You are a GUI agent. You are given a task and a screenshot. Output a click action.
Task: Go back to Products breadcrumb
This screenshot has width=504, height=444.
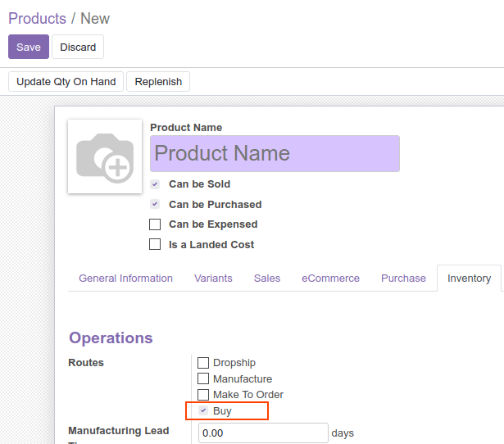pos(37,18)
